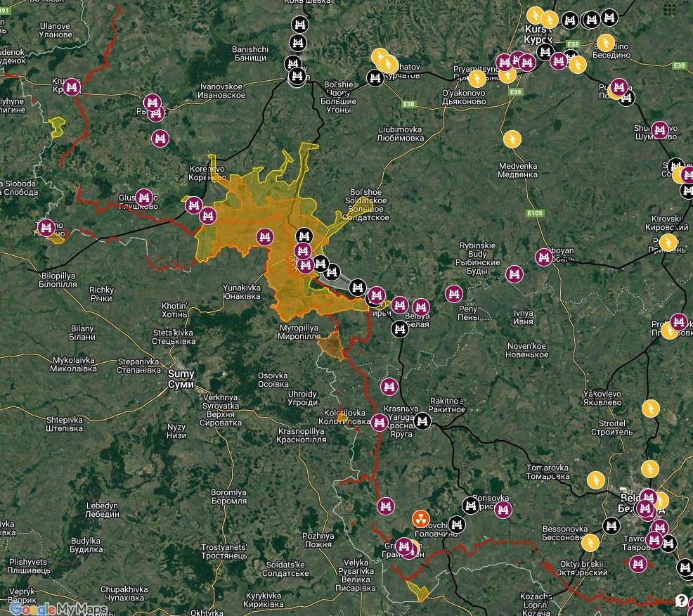Click the yellow lightning marker near Yakovlevo
Screen dimensions: 693x616
651,409
